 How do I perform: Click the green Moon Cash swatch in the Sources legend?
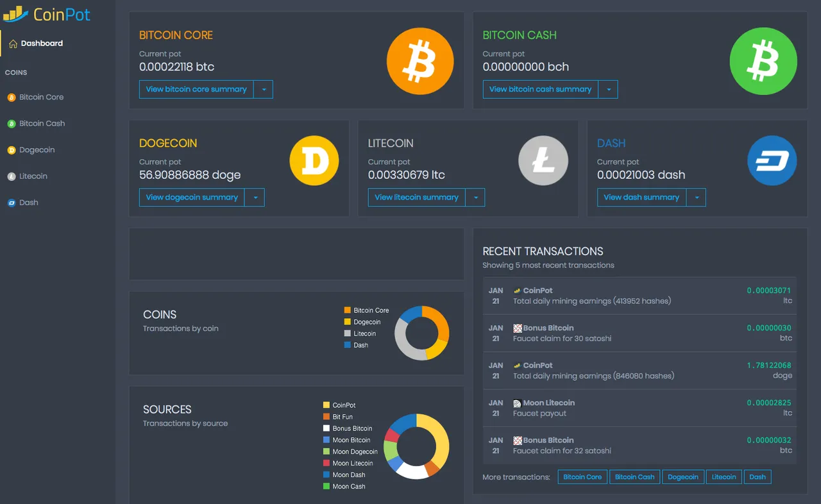[x=326, y=487]
